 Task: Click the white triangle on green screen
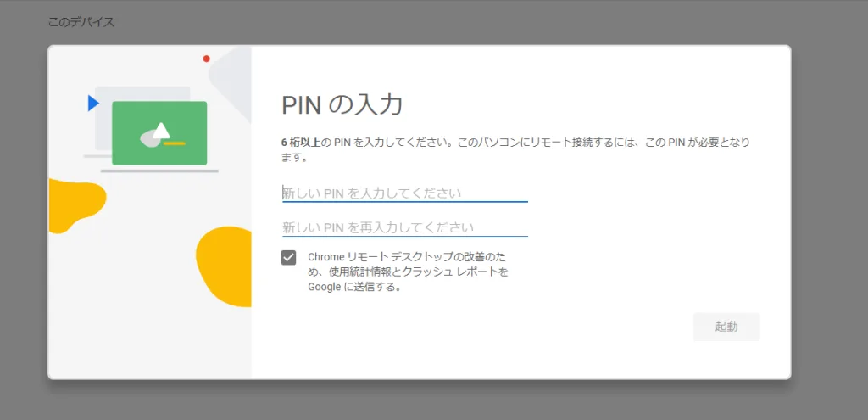(x=161, y=129)
